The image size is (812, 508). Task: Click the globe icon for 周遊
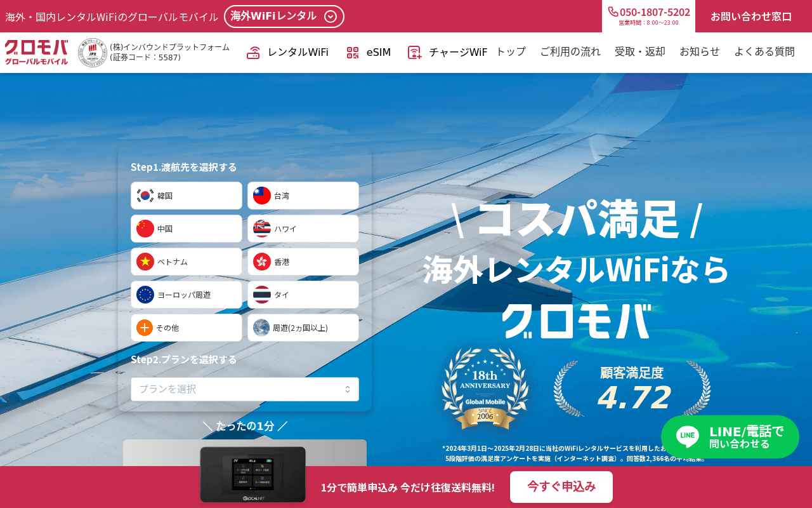[261, 328]
